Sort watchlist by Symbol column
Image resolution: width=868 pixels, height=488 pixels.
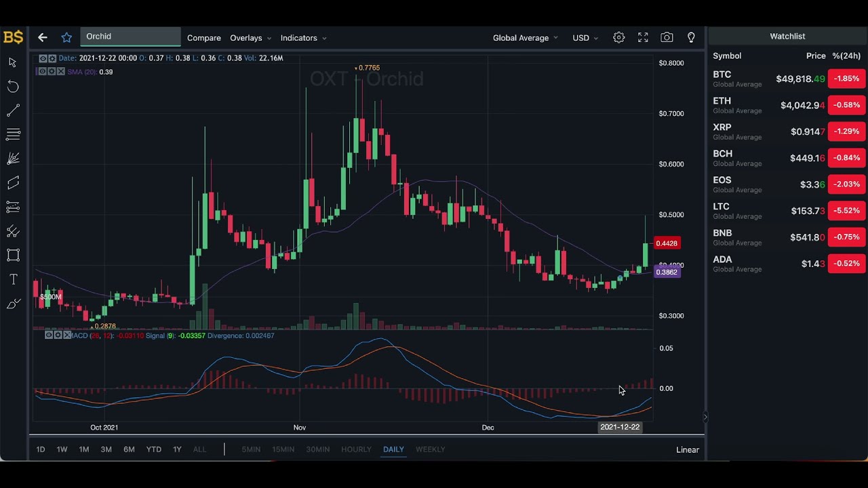click(727, 56)
